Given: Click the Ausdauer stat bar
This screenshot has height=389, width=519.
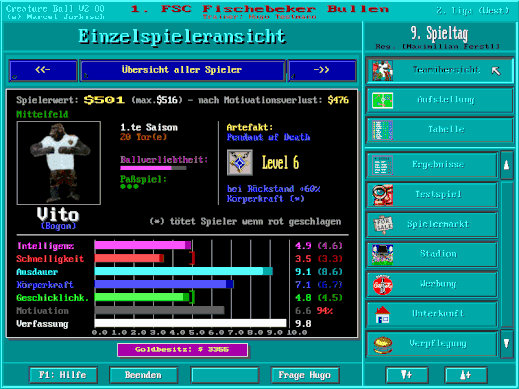Looking at the screenshot, I should pos(184,271).
